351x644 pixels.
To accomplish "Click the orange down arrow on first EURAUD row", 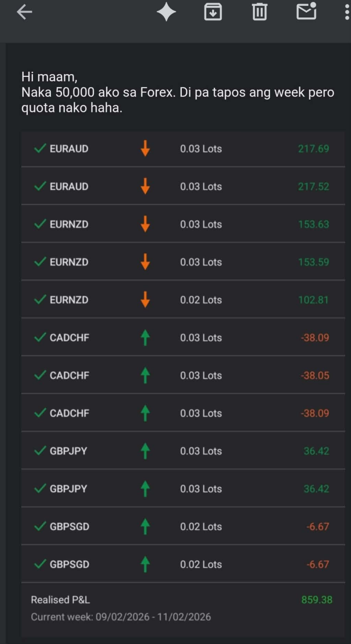I will (x=145, y=149).
